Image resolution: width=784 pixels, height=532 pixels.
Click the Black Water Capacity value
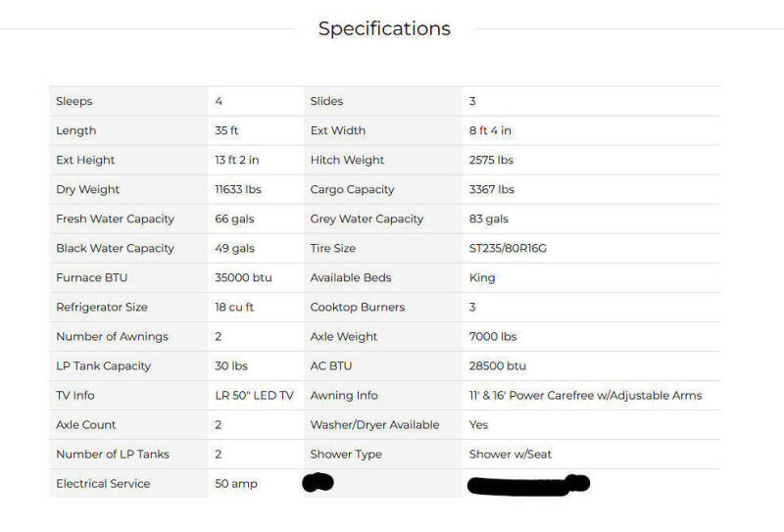pos(234,249)
